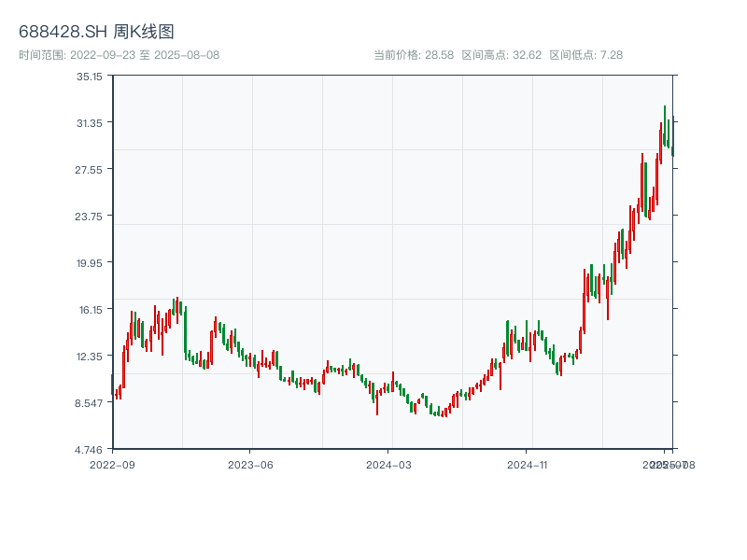Click the y-axis label 19.95
The height and width of the screenshot is (560, 747).
coord(90,263)
